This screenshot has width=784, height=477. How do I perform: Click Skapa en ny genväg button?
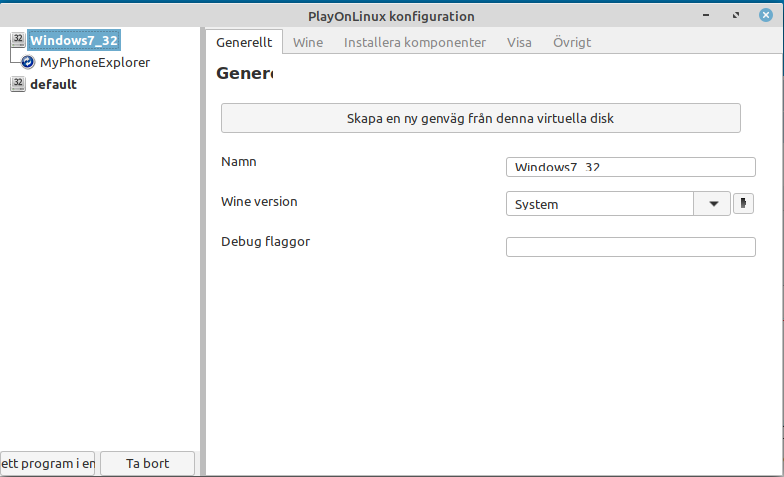[480, 118]
